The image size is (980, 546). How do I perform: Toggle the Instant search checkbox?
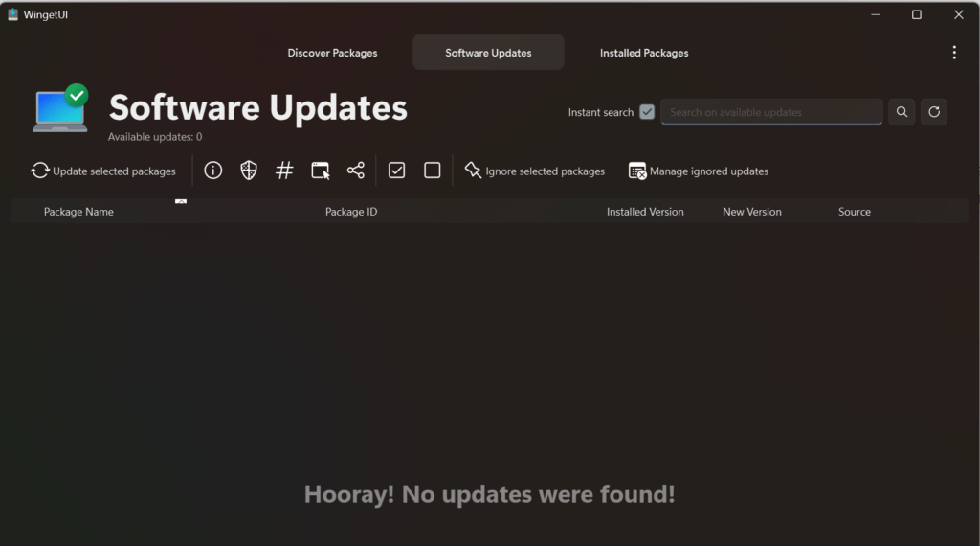(x=647, y=112)
